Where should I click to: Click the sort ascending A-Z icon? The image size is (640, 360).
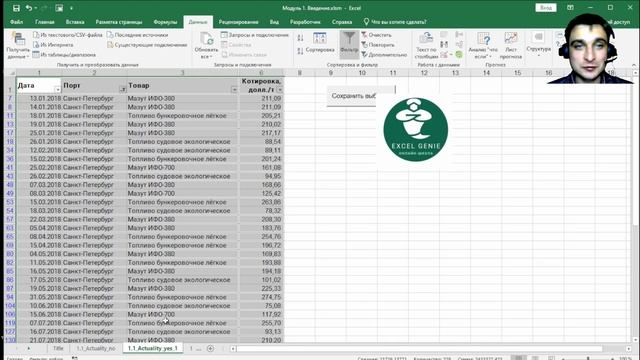coord(300,38)
